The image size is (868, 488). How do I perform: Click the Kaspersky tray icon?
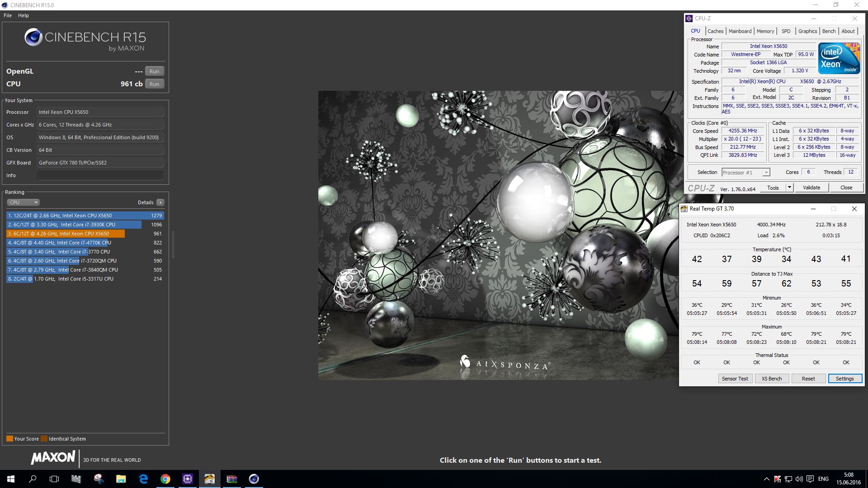click(778, 479)
